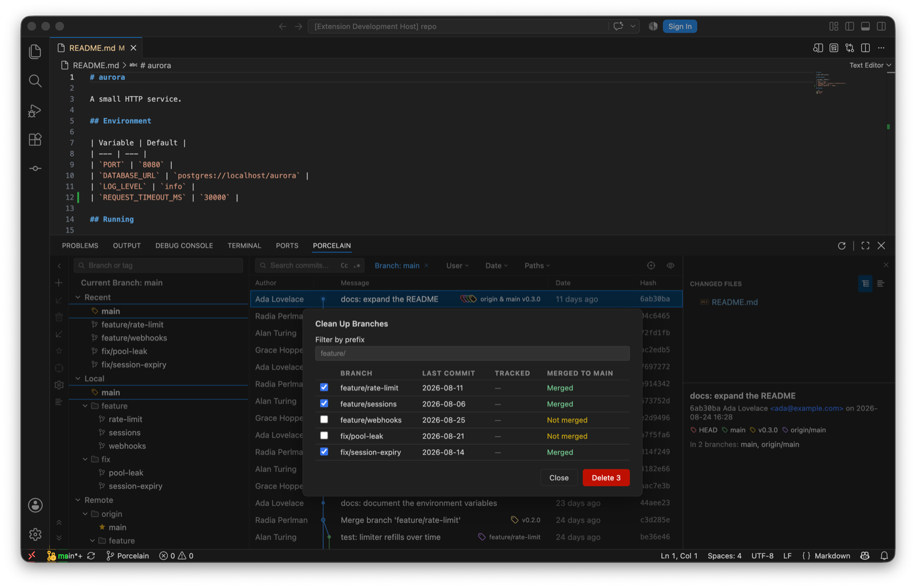Screen dimensions: 916x588
Task: Click the Delete 3 button
Action: [606, 477]
